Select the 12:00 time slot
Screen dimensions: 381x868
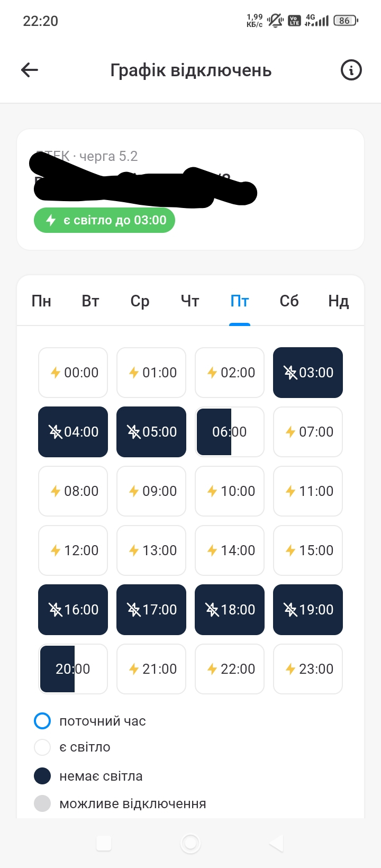(73, 550)
